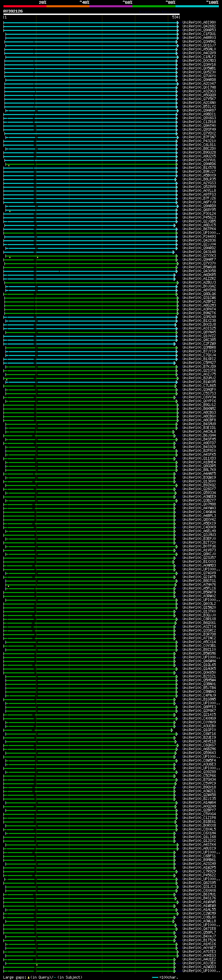
Task: Select the UniRef100_C4KWU4 label
Action: [199, 512]
